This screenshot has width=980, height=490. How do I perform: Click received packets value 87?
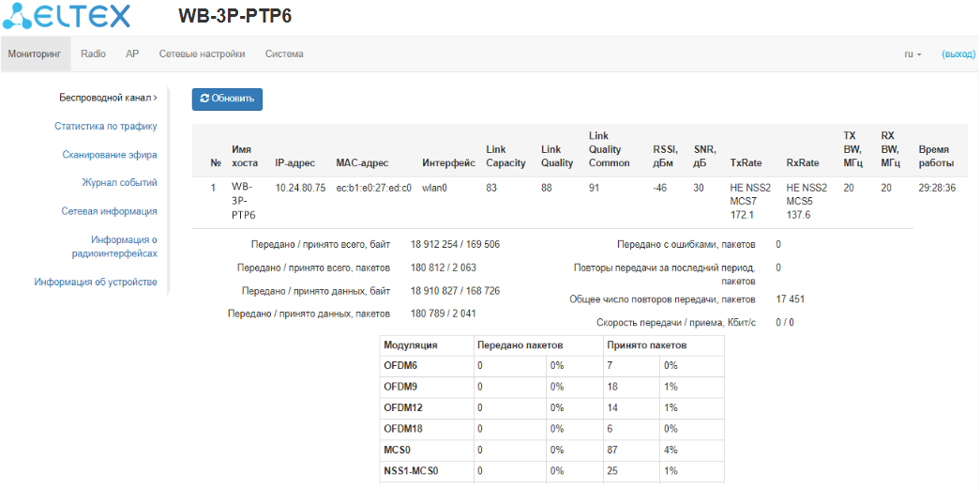coord(611,450)
